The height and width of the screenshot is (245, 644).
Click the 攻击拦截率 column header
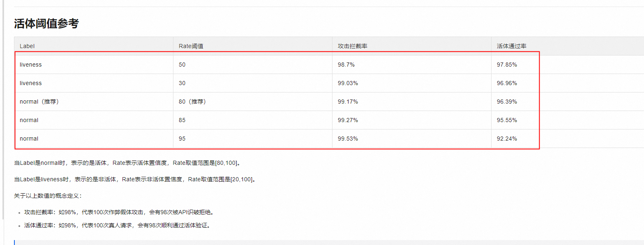pyautogui.click(x=352, y=46)
